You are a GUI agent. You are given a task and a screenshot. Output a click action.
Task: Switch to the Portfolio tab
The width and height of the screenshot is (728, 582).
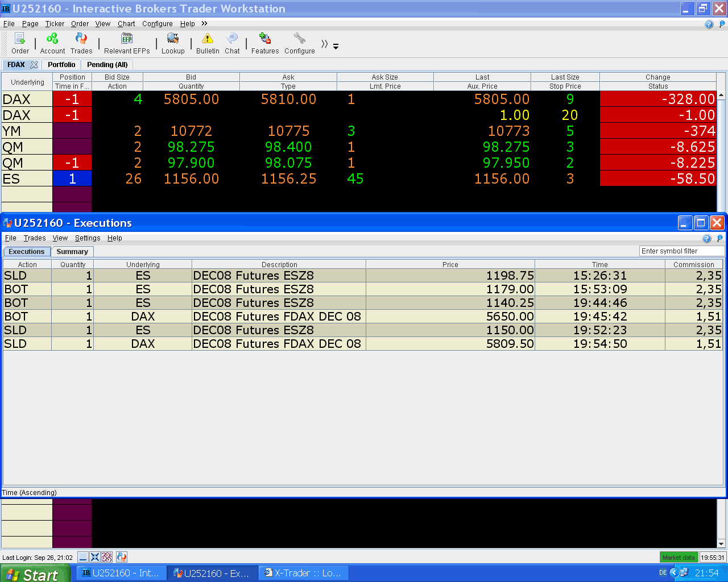61,65
